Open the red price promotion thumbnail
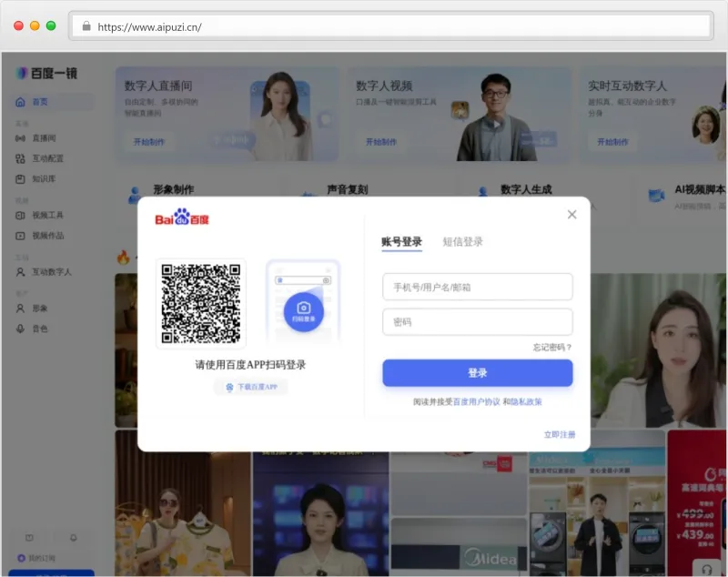728x577 pixels. click(x=697, y=503)
